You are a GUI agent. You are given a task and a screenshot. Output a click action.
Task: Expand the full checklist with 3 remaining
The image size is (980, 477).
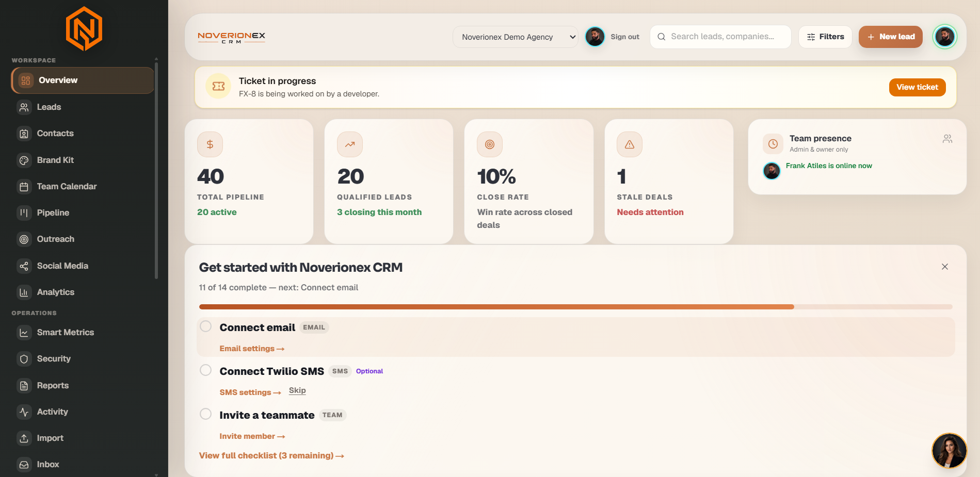(271, 456)
